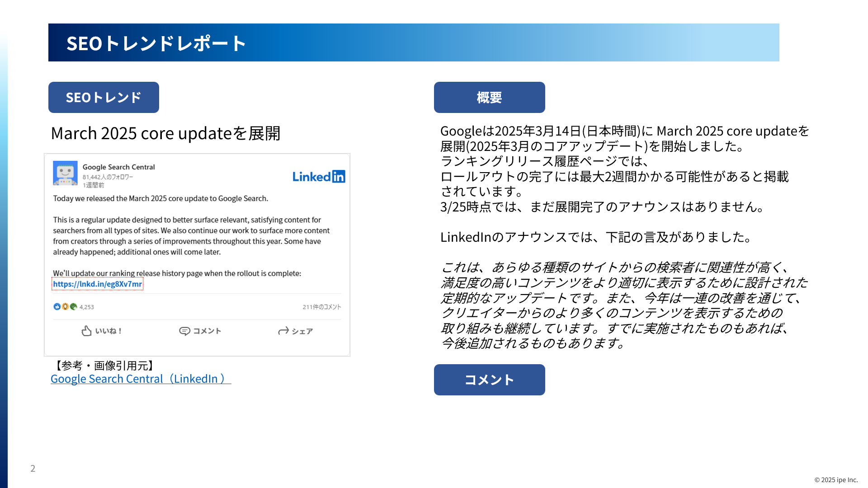868x488 pixels.
Task: Click the March 2025 core updateを展開 heading
Action: [x=166, y=133]
